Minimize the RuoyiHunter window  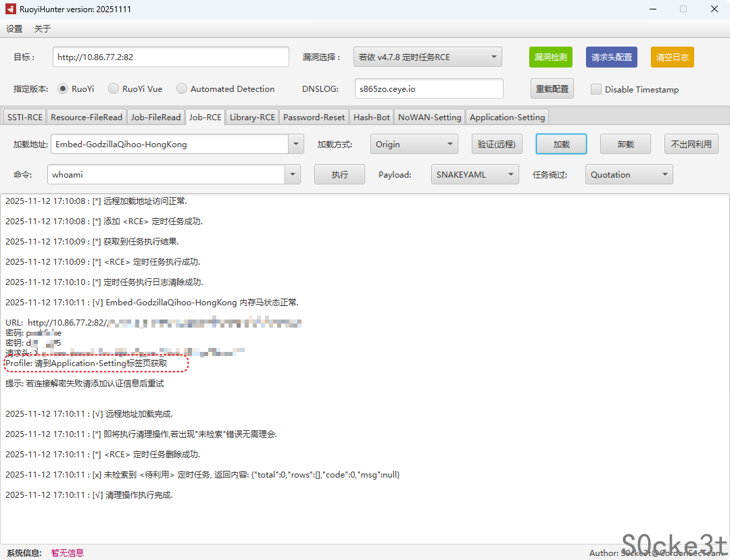(653, 9)
